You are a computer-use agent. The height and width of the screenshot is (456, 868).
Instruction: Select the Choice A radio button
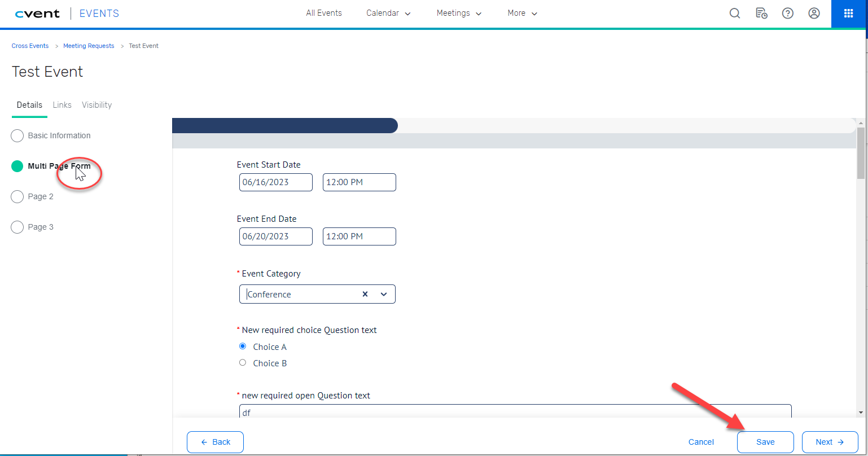(x=243, y=346)
